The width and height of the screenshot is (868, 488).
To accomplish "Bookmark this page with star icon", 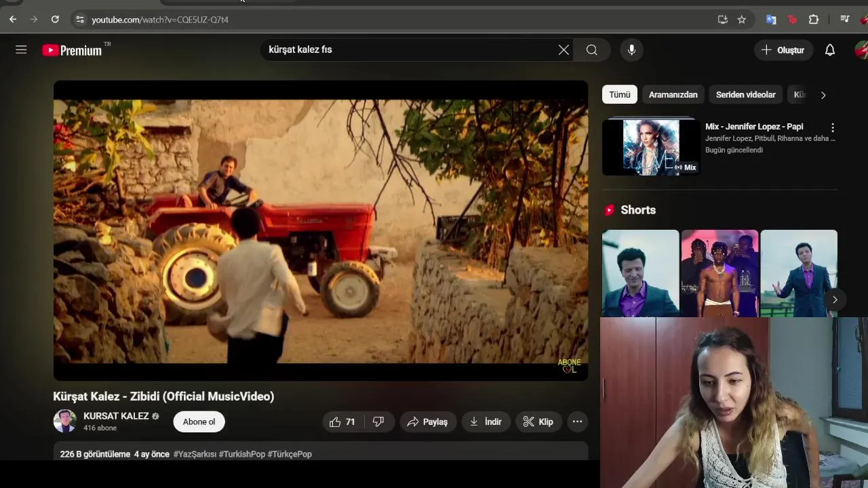I will click(x=742, y=20).
